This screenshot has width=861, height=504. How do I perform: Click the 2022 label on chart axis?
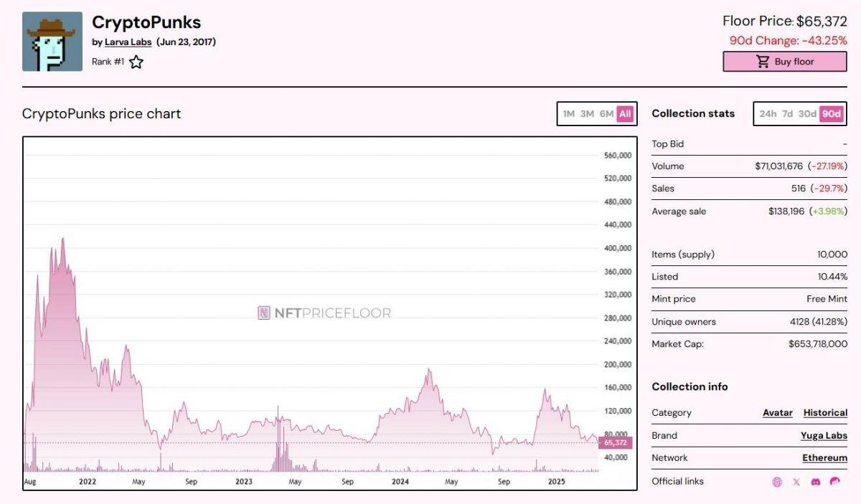coord(88,482)
